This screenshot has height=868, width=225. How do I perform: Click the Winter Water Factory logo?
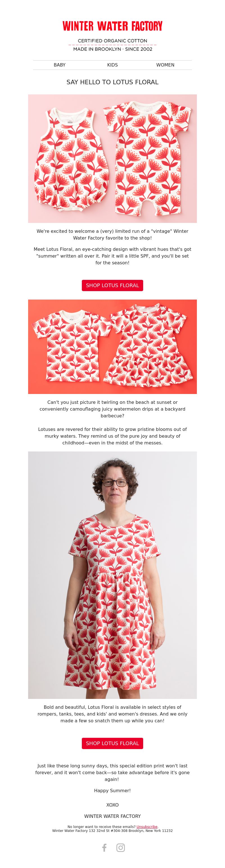(112, 26)
